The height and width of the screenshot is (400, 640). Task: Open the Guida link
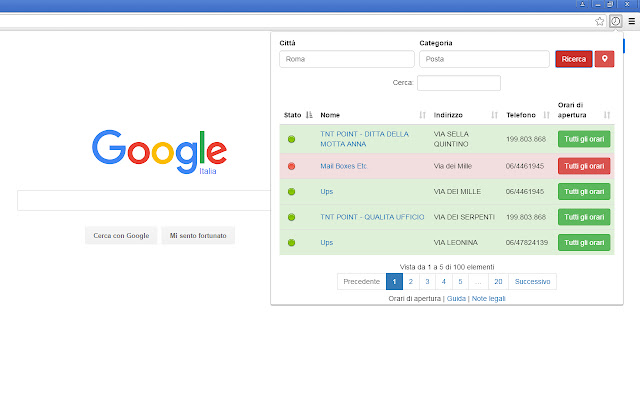456,298
